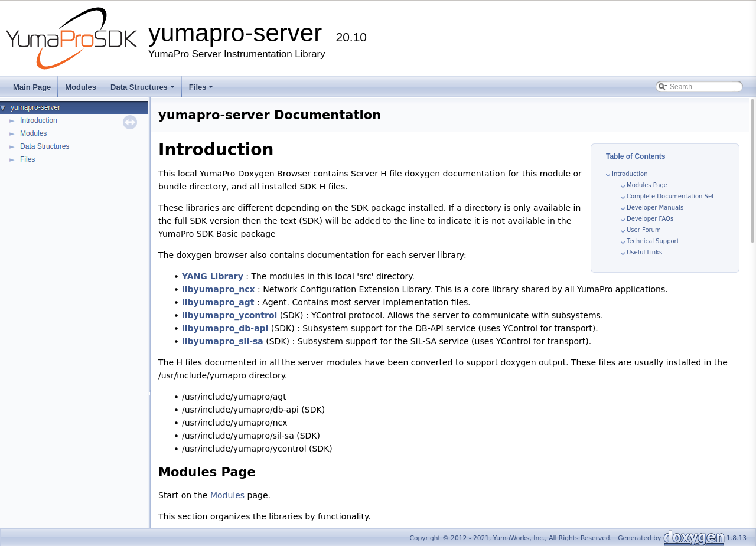This screenshot has height=546, width=756.
Task: Click into the Search input field
Action: [704, 87]
